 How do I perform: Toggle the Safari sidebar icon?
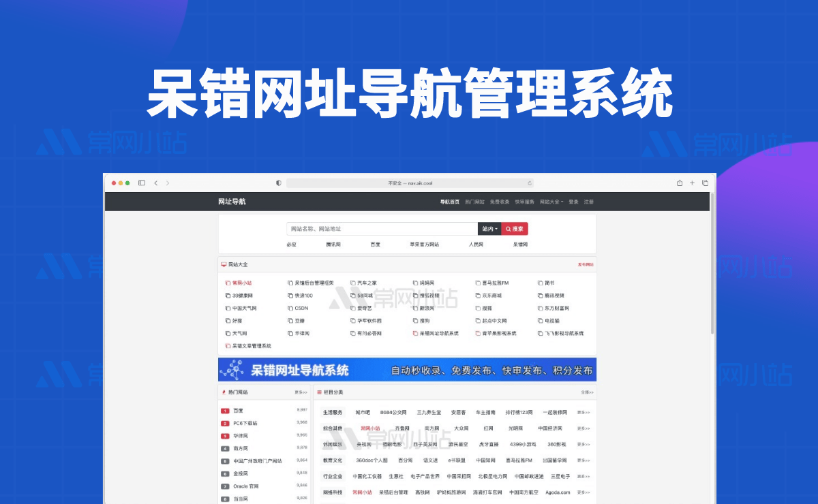point(142,183)
